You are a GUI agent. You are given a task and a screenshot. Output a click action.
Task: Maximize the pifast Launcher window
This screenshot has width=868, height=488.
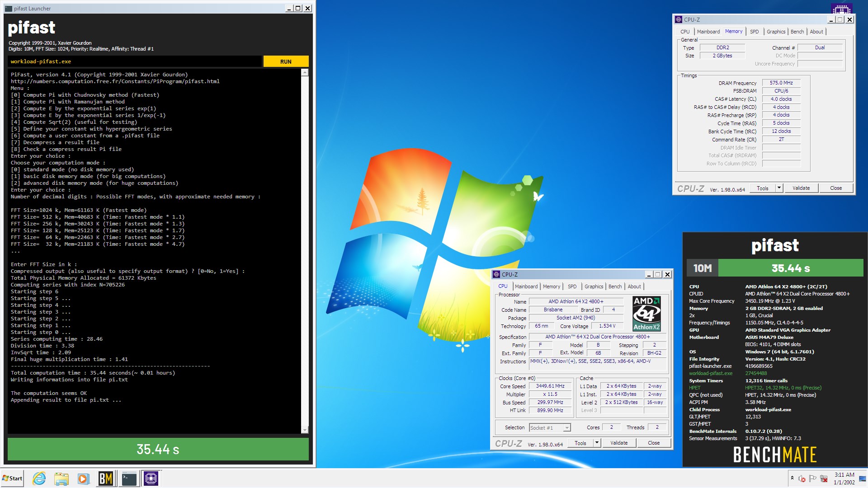coord(298,8)
